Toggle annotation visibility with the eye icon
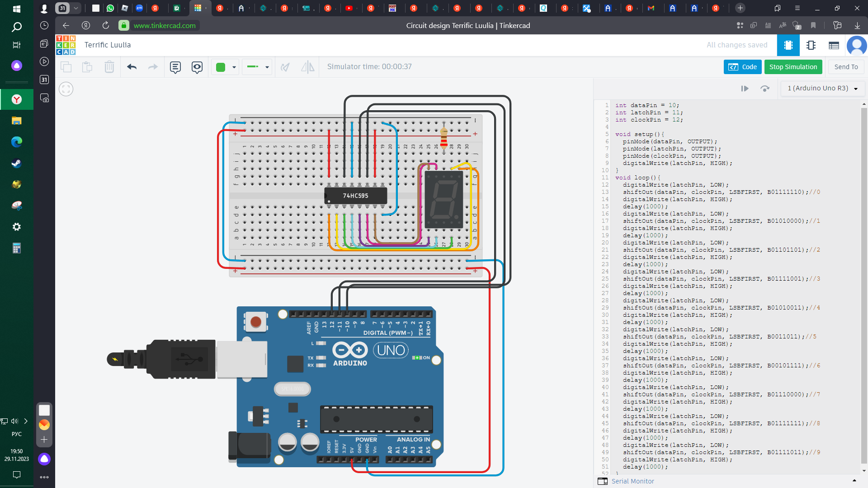 click(197, 66)
